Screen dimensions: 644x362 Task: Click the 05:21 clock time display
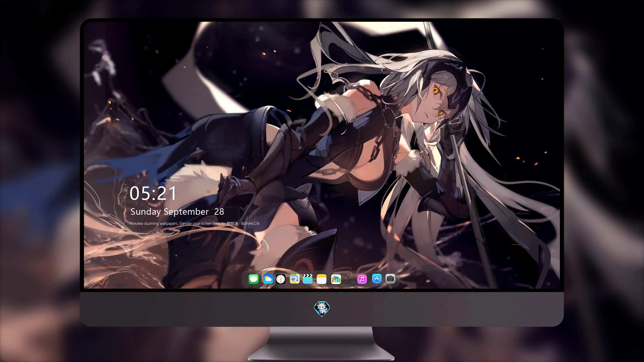coord(153,193)
